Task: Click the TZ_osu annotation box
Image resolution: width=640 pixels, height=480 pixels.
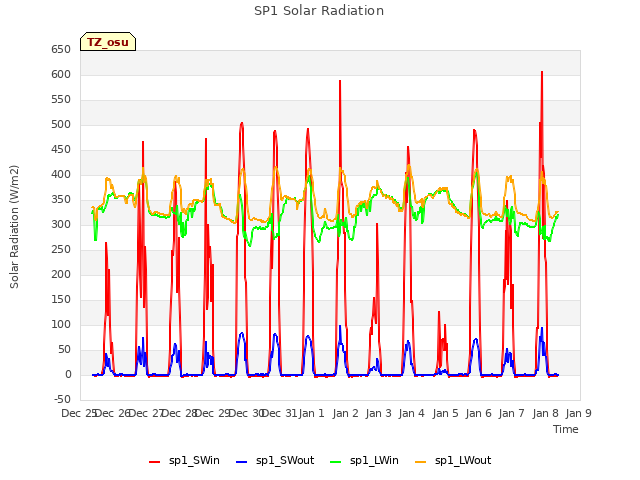Action: pyautogui.click(x=108, y=42)
